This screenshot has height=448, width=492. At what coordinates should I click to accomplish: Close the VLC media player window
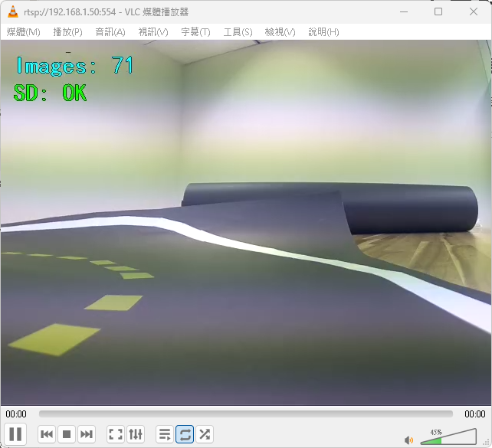474,12
